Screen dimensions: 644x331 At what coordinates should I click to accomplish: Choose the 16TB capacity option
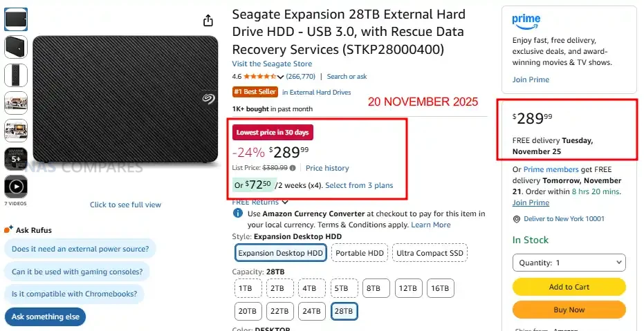coord(440,288)
